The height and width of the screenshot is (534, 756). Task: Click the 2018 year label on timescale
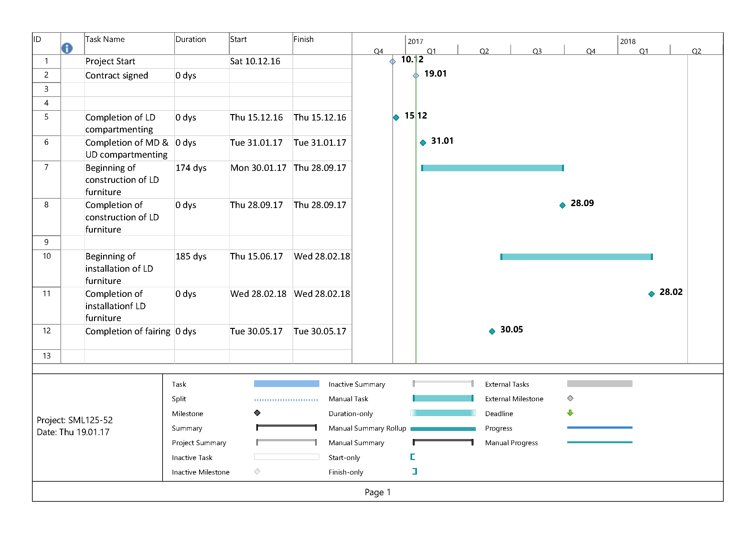tap(628, 41)
